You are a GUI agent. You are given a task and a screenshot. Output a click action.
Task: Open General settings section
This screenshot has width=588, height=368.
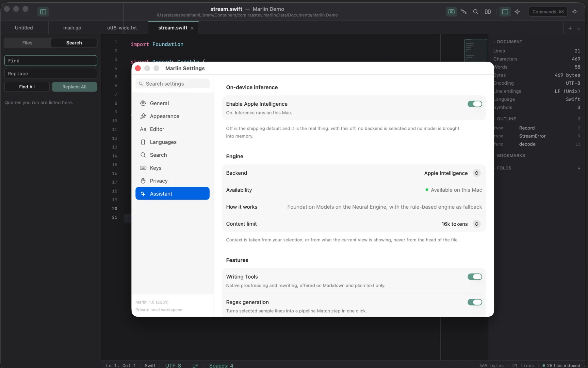(x=172, y=103)
